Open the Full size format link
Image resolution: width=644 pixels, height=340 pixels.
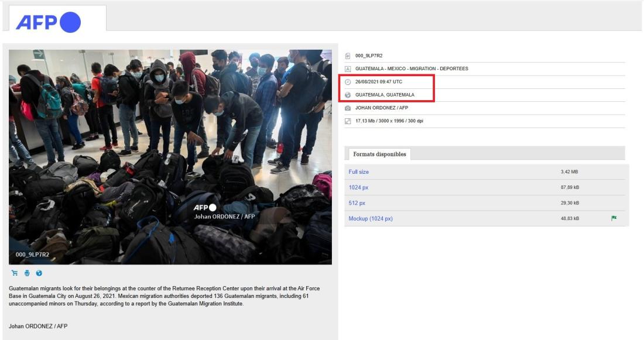tap(358, 172)
